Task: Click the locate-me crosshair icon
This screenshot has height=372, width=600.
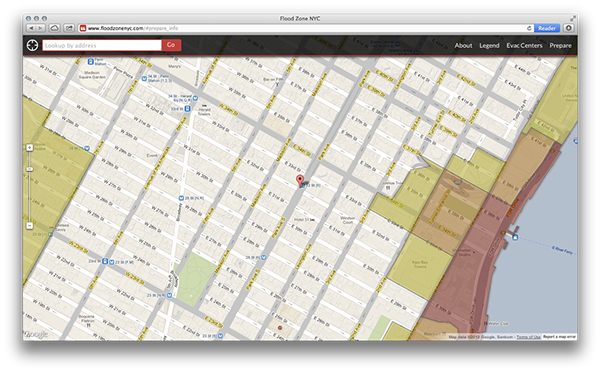Action: click(32, 45)
